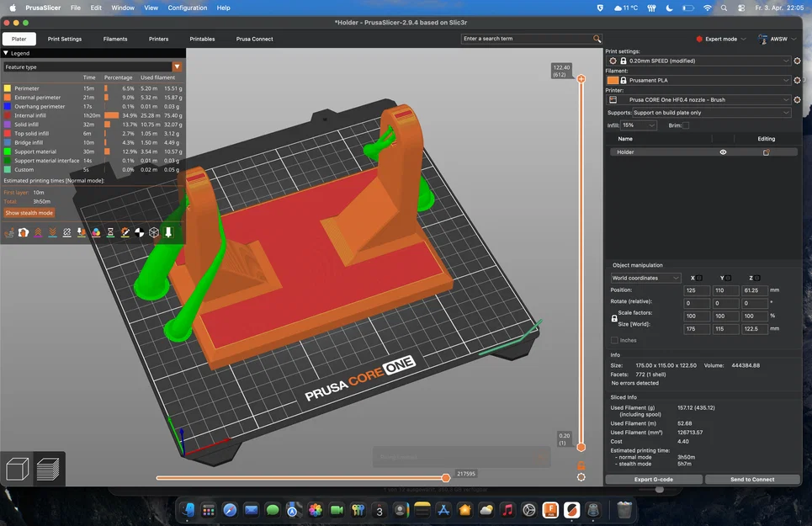
Task: Toggle visibility eye of Holder object
Action: pyautogui.click(x=723, y=152)
